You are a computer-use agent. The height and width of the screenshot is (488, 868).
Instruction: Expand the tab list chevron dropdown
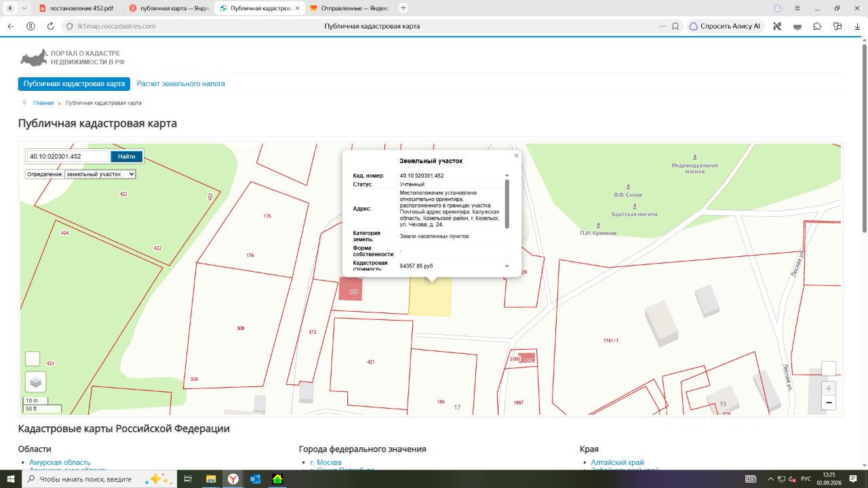25,8
